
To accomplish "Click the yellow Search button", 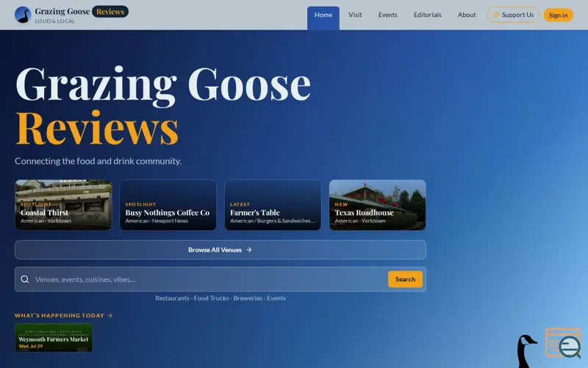I will pyautogui.click(x=405, y=279).
